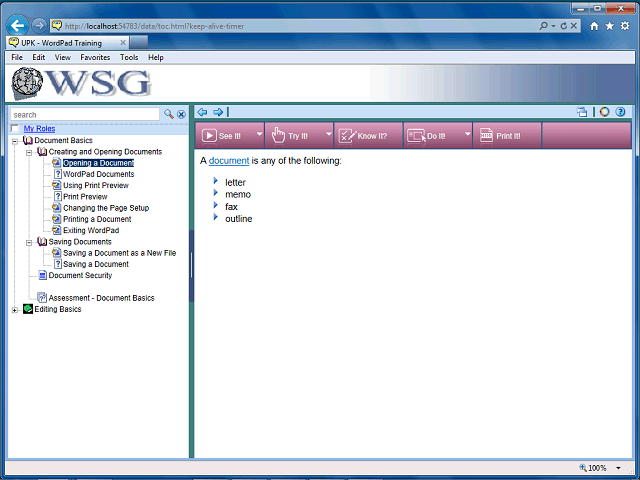Image resolution: width=640 pixels, height=480 pixels.
Task: Clear search with the X circle icon
Action: (181, 114)
